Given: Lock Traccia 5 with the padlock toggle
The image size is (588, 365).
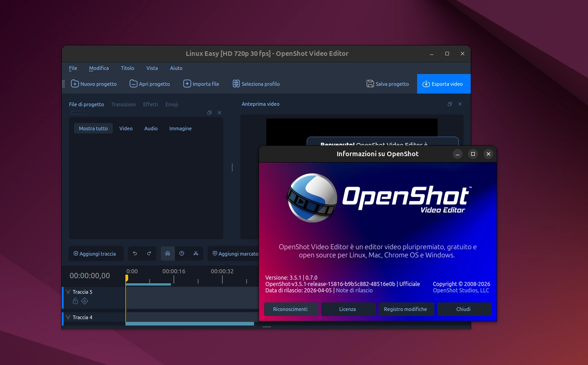Looking at the screenshot, I should [75, 301].
